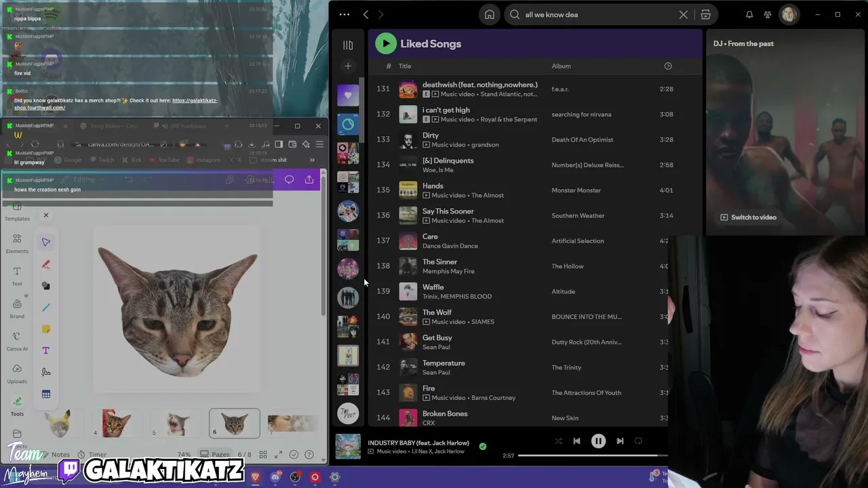The width and height of the screenshot is (868, 488).
Task: Open 'Artificial Selection' album link
Action: (x=577, y=241)
